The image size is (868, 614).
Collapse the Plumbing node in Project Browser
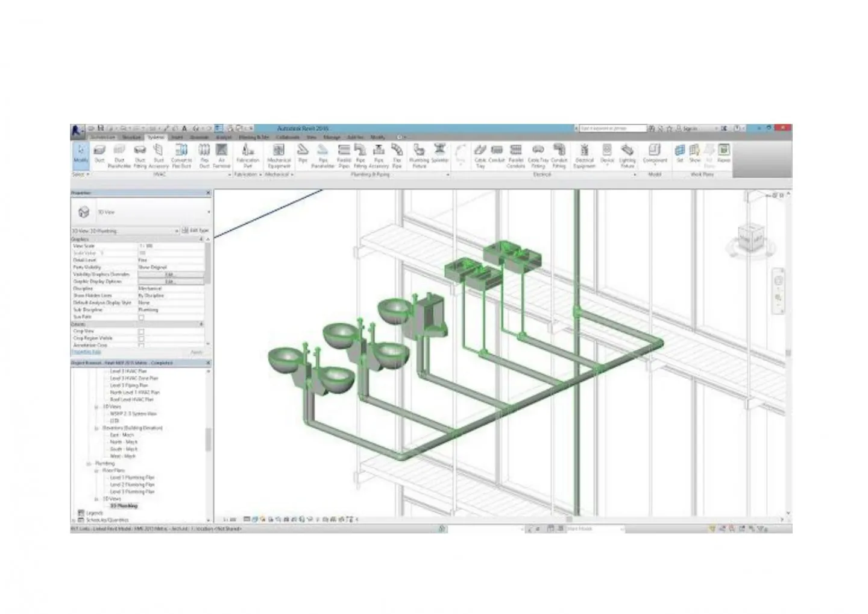[89, 464]
